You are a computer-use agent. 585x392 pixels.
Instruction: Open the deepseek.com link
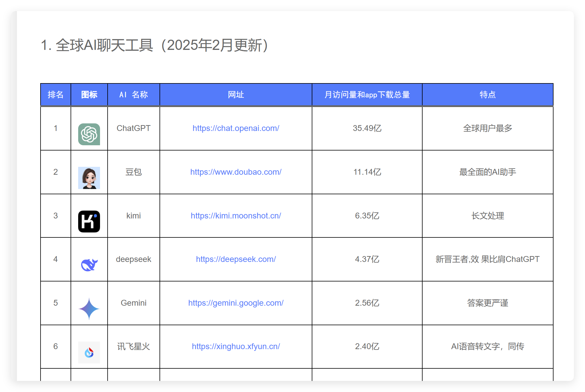236,259
